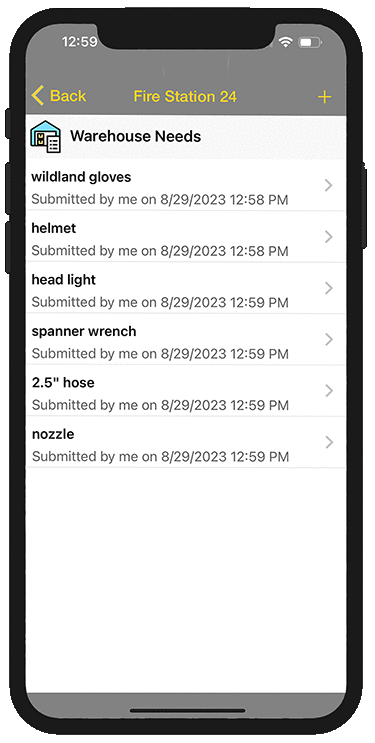
Task: Open the spanner wrench chevron arrow
Action: tap(329, 340)
